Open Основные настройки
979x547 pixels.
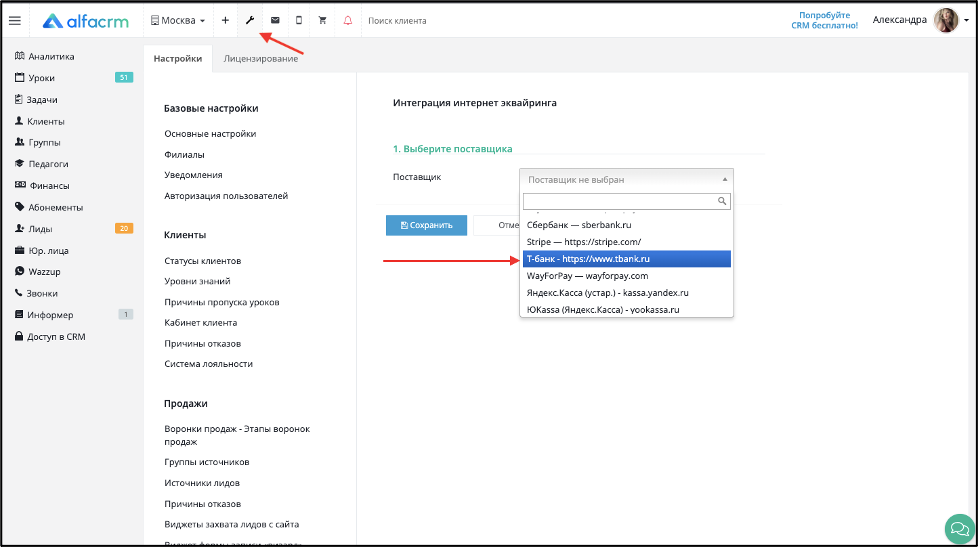(x=210, y=134)
